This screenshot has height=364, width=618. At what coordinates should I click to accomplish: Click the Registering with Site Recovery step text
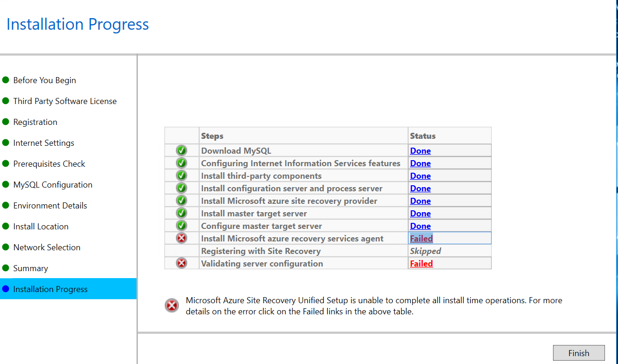tap(261, 251)
